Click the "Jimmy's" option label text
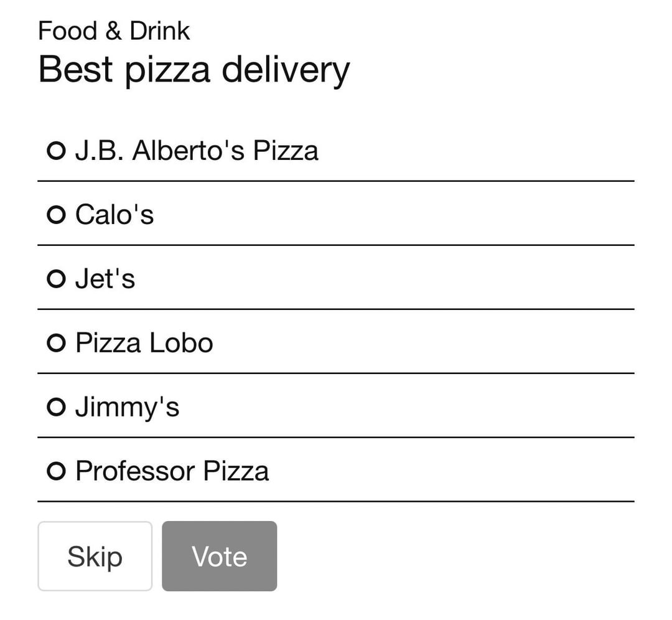Screen dimensions: 672x620 [x=128, y=407]
